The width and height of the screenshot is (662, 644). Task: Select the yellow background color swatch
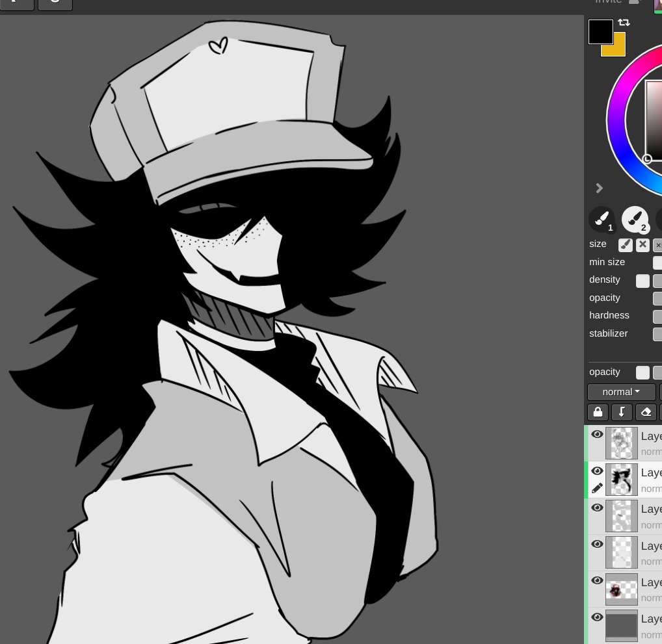tap(618, 49)
